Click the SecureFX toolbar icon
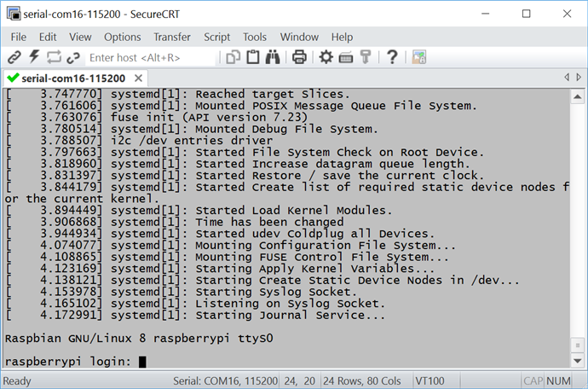Image resolution: width=588 pixels, height=389 pixels. click(419, 57)
